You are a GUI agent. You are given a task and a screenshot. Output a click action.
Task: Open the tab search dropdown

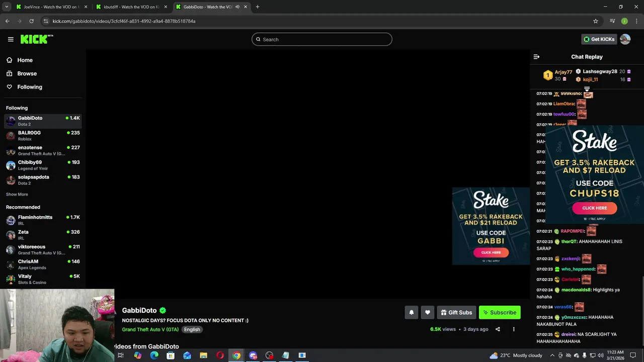7,7
